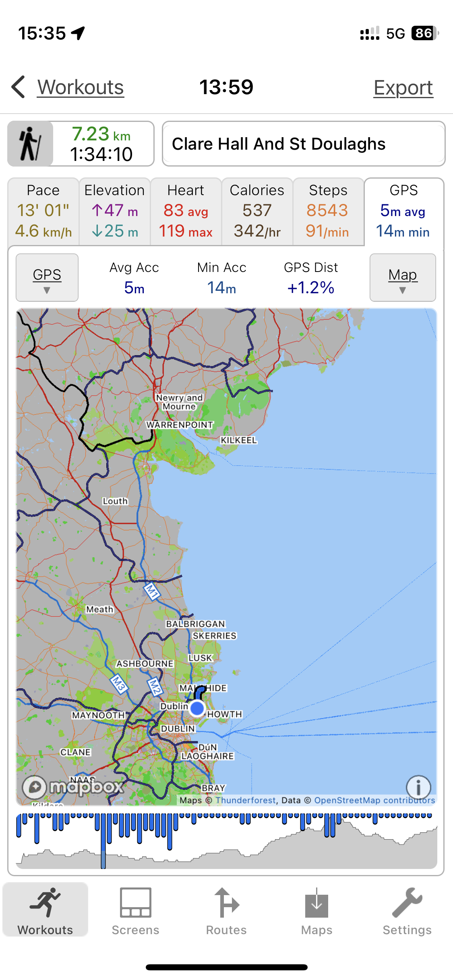Expand the Map dropdown selector
Viewport: 453px width, 980px height.
(403, 278)
